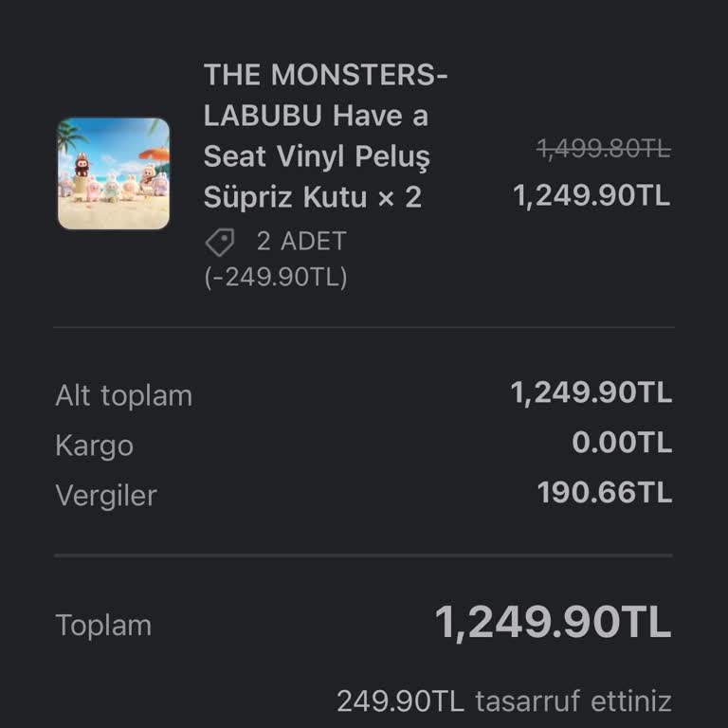Select the (-249.90TL) discount amount text

click(276, 278)
